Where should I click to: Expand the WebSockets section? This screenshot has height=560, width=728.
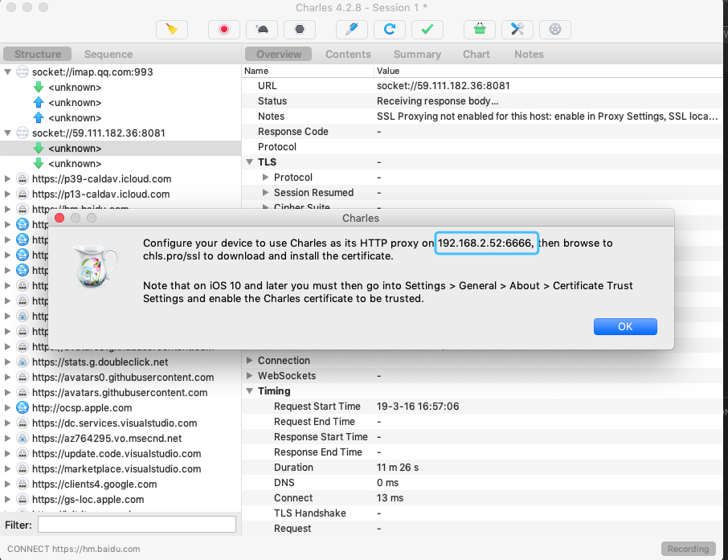pos(250,376)
